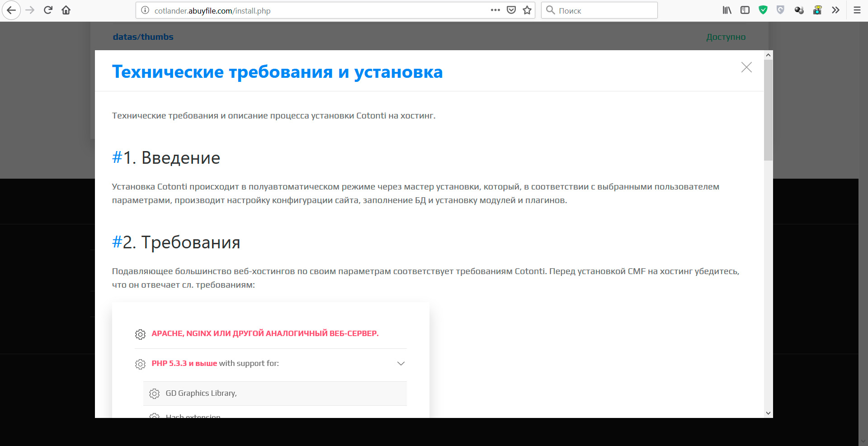Click the dialog scrollbar thumb

point(768,110)
